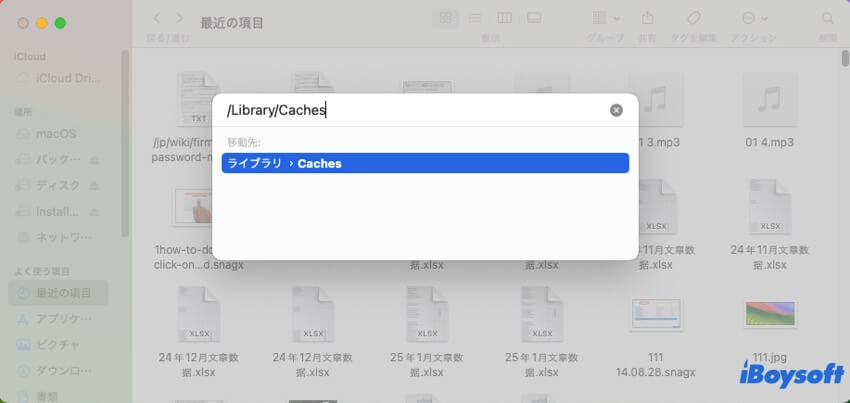Clear the Go to Folder path field
The image size is (850, 403).
pyautogui.click(x=616, y=111)
